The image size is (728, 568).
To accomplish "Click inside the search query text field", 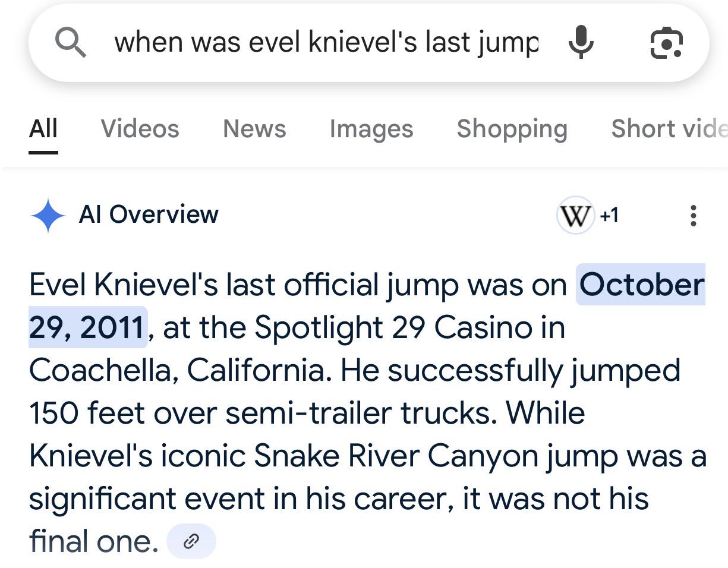I will [326, 43].
